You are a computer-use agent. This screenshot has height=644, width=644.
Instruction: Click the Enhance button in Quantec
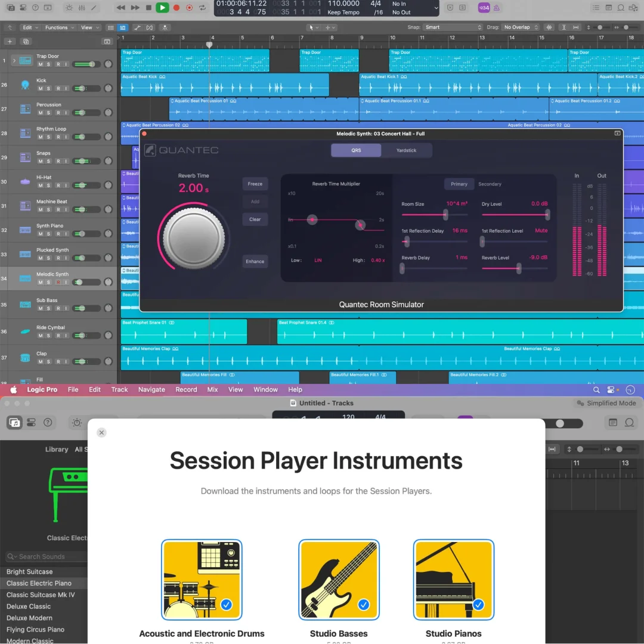pyautogui.click(x=255, y=261)
